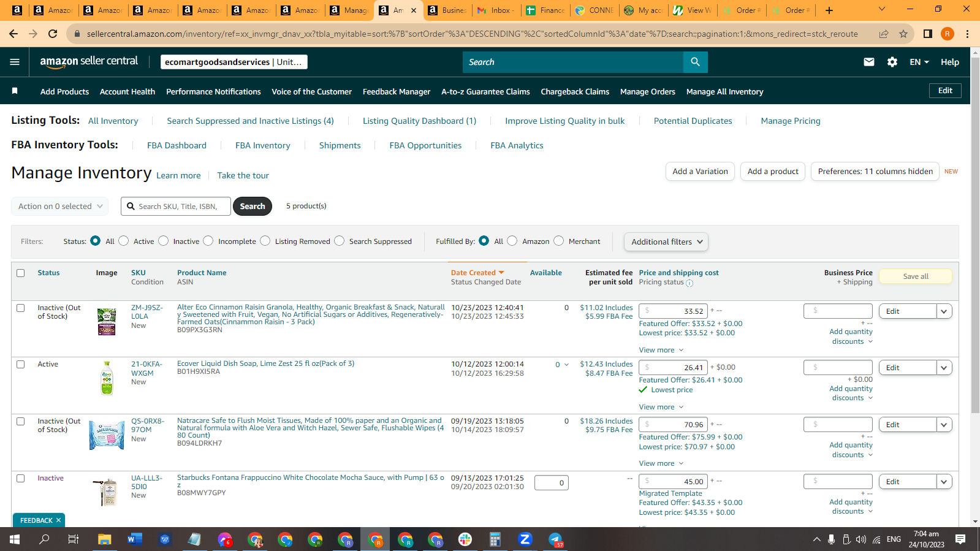The image size is (980, 551).
Task: Open browser side panel icon
Action: point(928,34)
